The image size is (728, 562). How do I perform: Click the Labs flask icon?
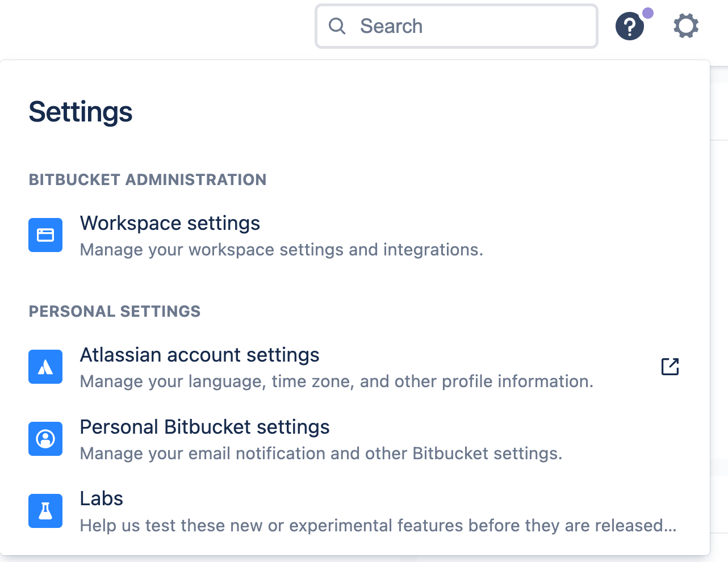point(45,511)
